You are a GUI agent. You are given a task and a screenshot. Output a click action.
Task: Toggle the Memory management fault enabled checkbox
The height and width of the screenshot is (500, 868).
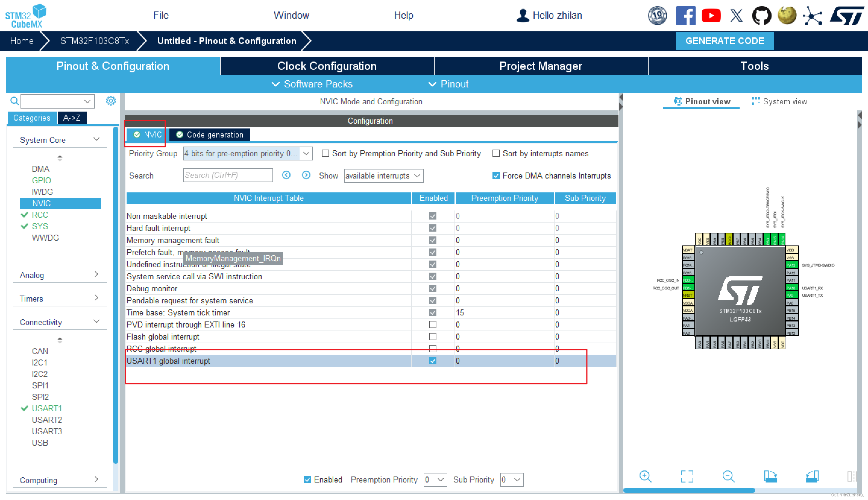point(432,240)
